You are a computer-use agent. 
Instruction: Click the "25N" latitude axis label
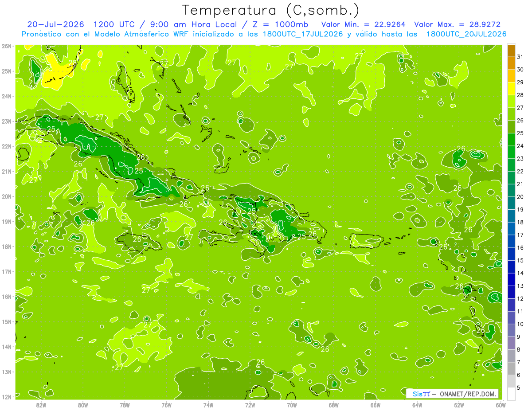(x=6, y=71)
